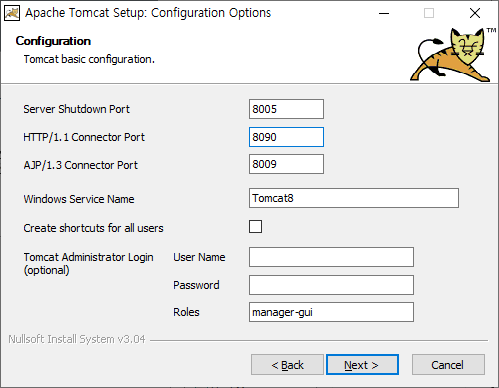The width and height of the screenshot is (499, 388).
Task: Click the AJP/1.3 Connector Port label
Action: pyautogui.click(x=80, y=165)
